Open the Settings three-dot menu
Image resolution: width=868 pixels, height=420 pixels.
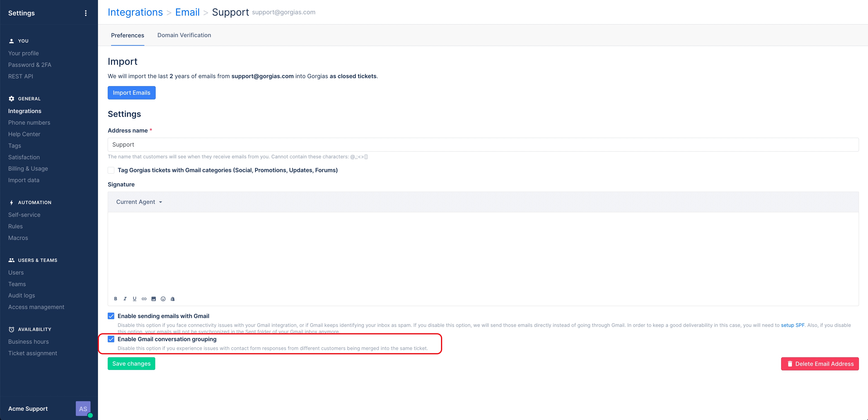(86, 13)
